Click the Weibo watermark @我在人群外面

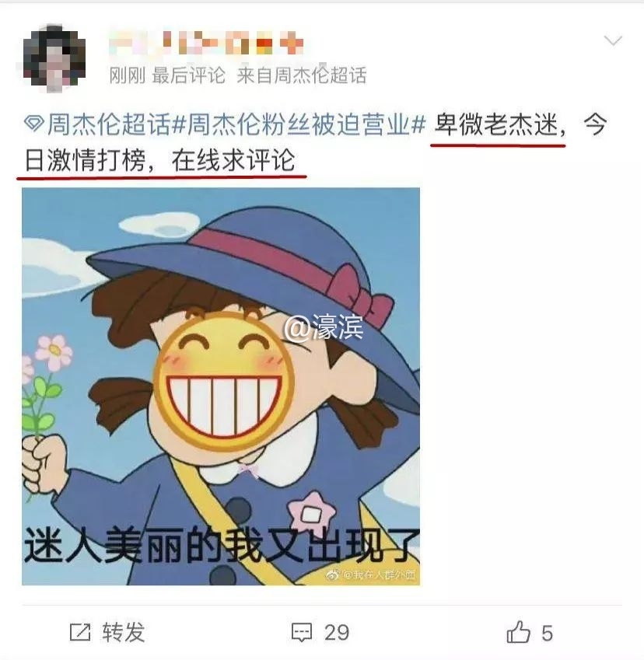click(371, 574)
